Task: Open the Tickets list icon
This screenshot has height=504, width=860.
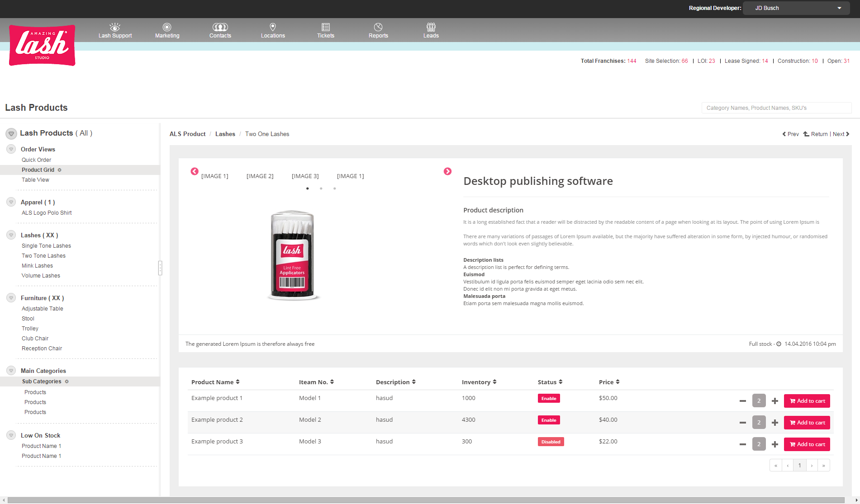Action: pos(326,27)
